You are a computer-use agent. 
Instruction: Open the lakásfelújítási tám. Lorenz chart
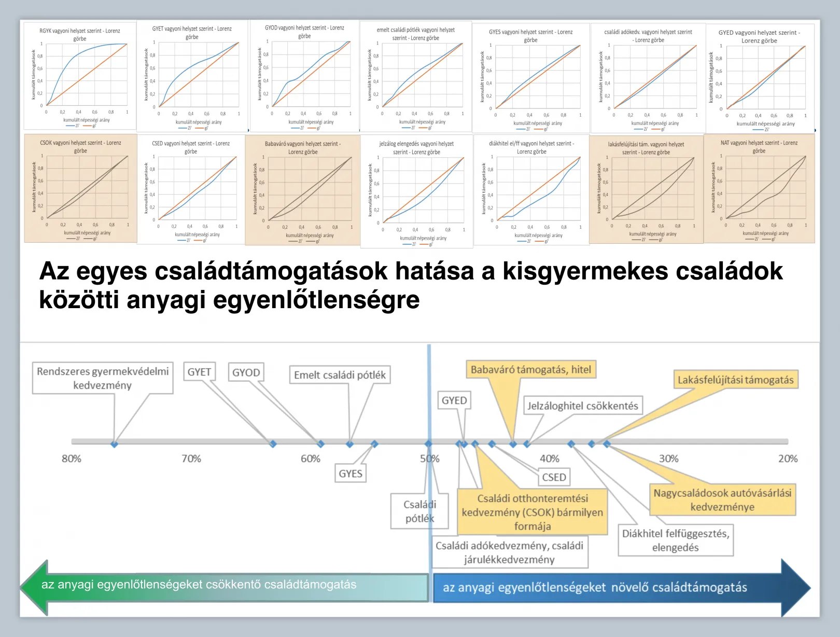coord(646,189)
